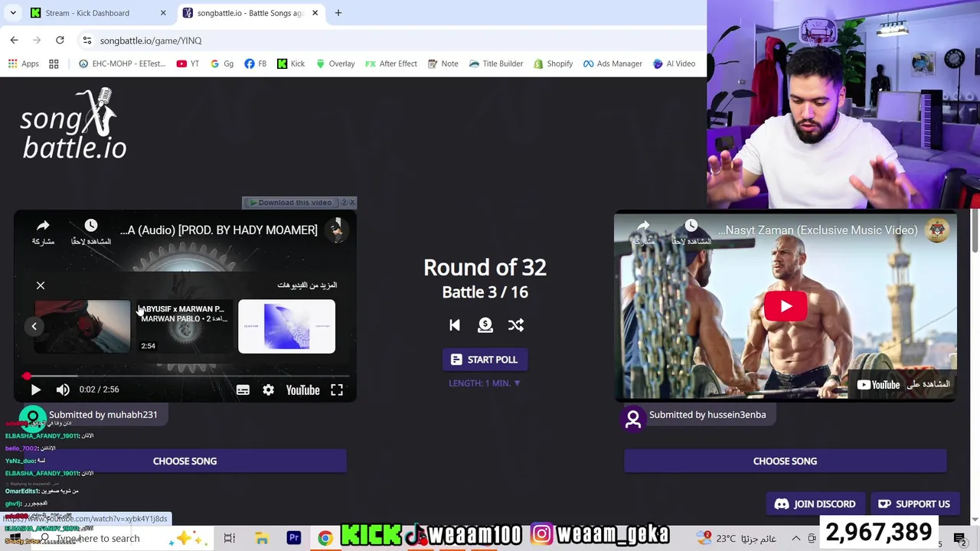
Task: Open left video settings gear
Action: (269, 390)
